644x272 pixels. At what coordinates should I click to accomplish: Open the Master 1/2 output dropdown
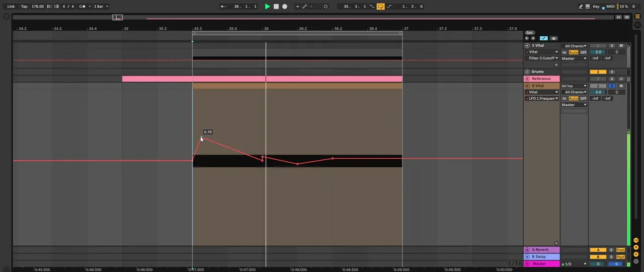click(575, 264)
